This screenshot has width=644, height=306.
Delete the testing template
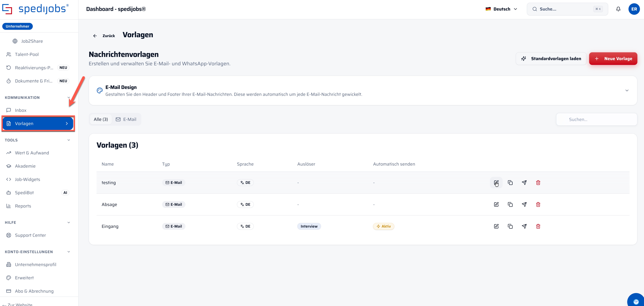[x=538, y=183]
